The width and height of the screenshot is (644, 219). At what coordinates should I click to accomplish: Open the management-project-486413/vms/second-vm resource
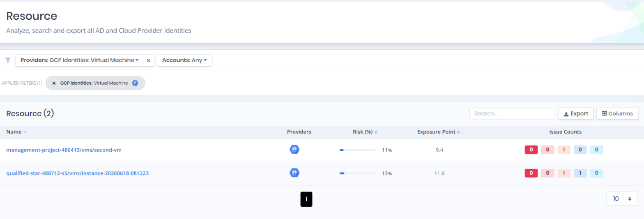pos(64,150)
